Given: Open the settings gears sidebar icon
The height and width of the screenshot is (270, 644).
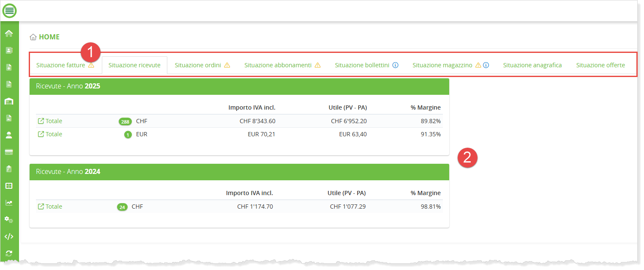Looking at the screenshot, I should point(9,220).
